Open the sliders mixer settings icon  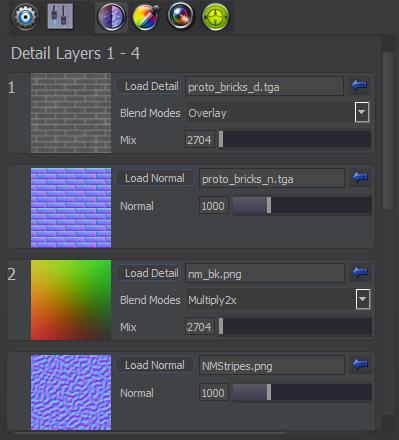tap(60, 16)
